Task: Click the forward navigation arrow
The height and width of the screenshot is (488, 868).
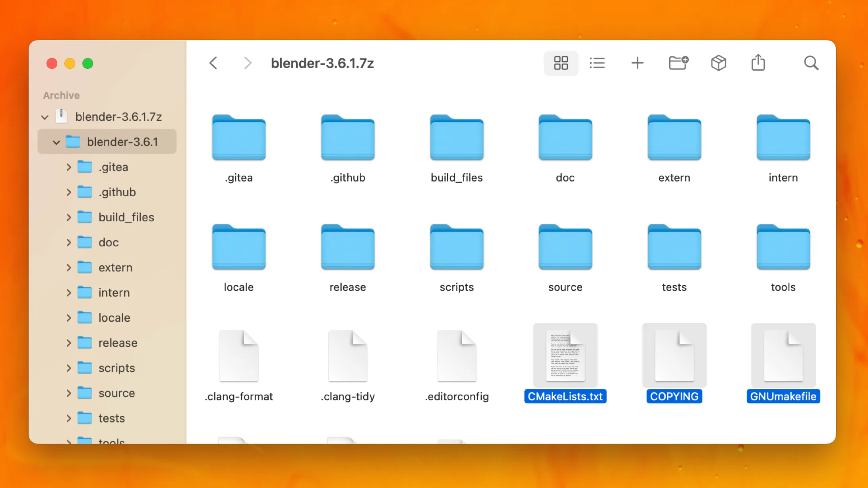Action: pos(248,63)
